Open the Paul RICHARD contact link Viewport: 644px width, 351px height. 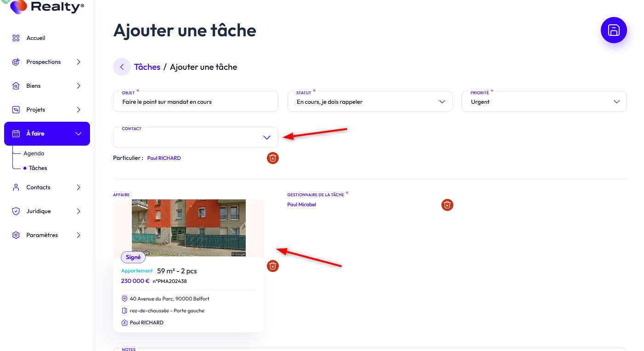[164, 158]
